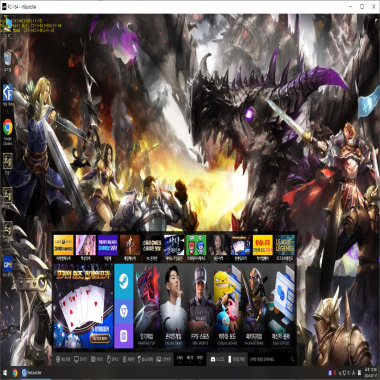This screenshot has height=380, width=380.
Task: Click the headset icon in launcher bottom bar
Action: click(x=58, y=359)
